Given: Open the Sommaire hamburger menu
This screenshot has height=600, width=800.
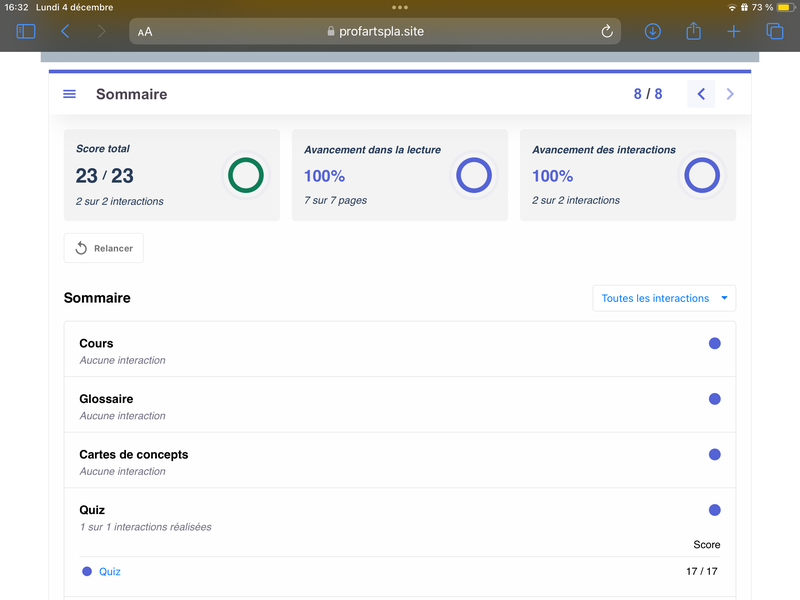Looking at the screenshot, I should click(69, 94).
